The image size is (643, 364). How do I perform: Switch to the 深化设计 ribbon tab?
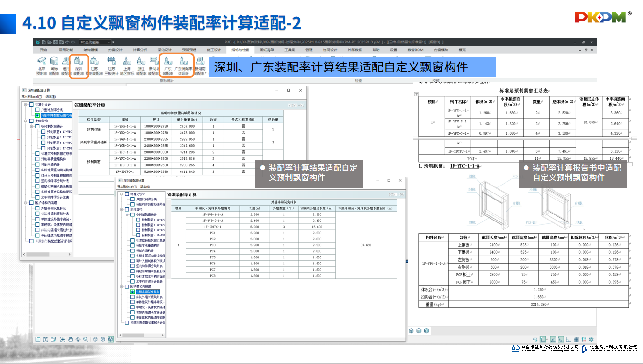[165, 50]
